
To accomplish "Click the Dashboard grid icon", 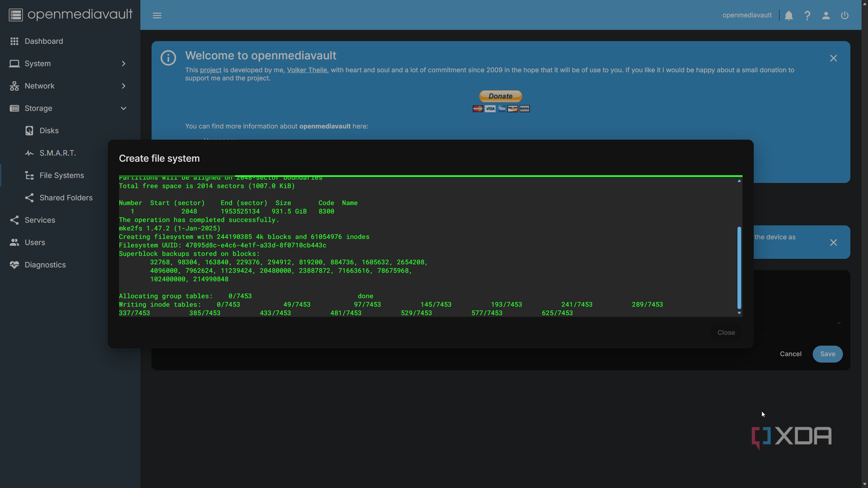I will 14,41.
